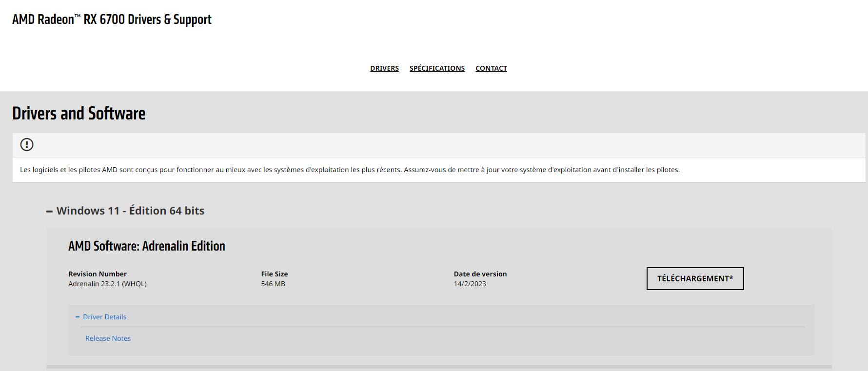Viewport: 868px width, 371px height.
Task: Collapse the Driver Details section
Action: coord(101,317)
